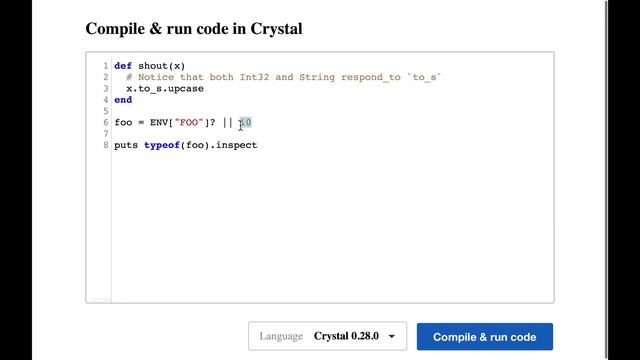Click the line number 7 in gutter
The width and height of the screenshot is (640, 360).
(106, 134)
